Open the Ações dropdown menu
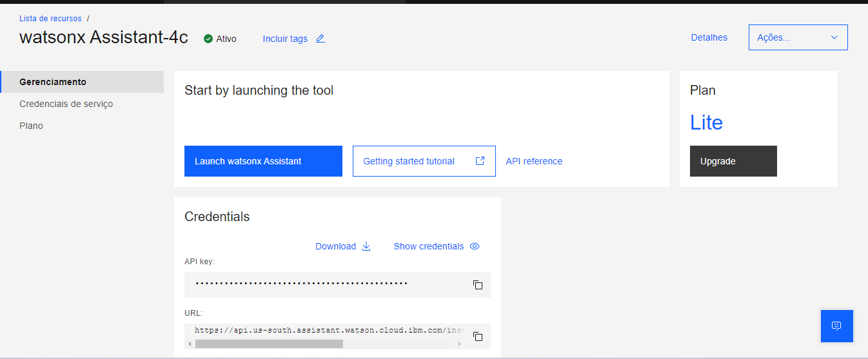 [798, 37]
